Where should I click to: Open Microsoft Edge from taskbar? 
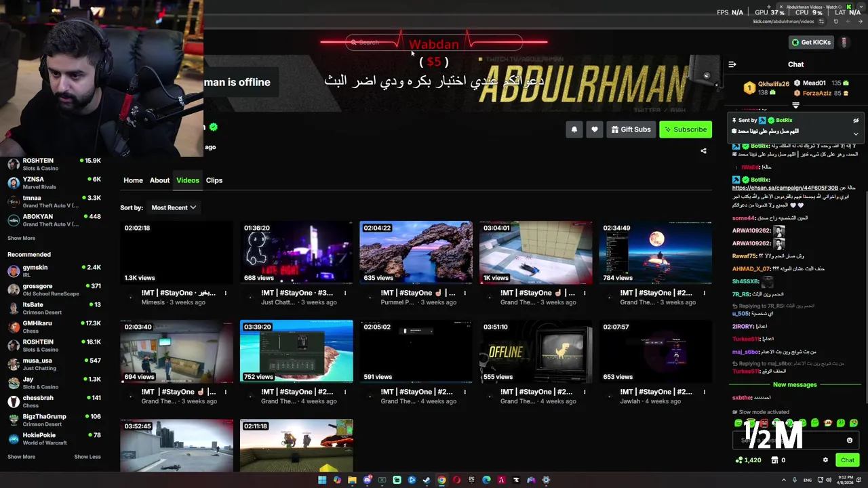click(x=486, y=480)
